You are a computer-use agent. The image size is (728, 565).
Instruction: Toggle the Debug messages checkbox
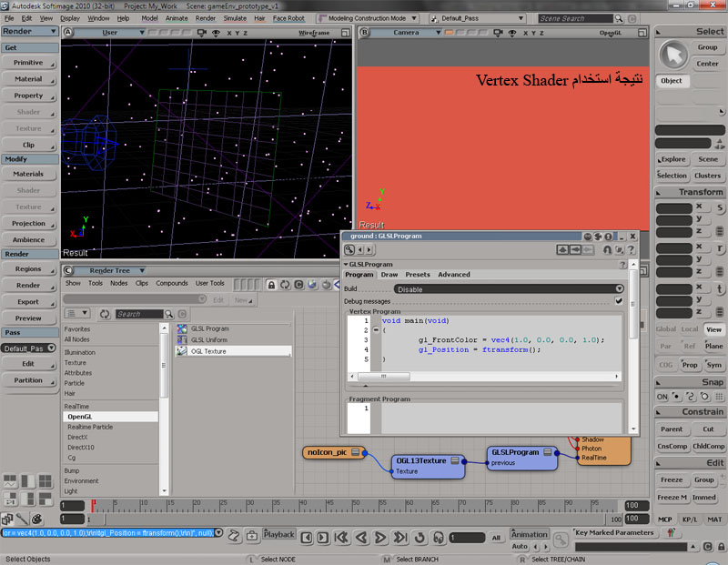click(619, 301)
